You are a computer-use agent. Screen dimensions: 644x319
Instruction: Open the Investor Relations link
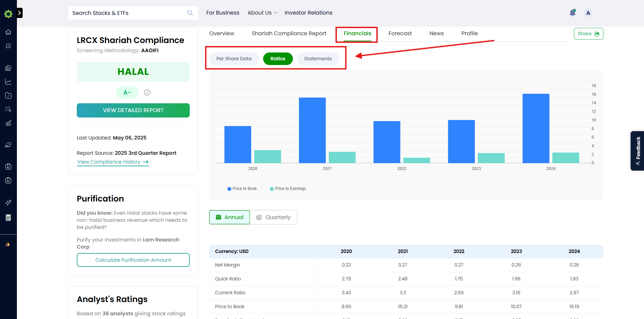[308, 13]
